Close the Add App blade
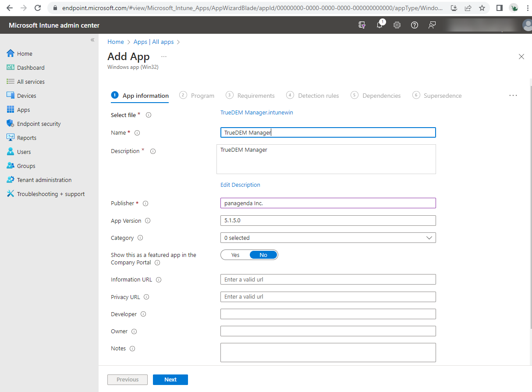 point(521,57)
